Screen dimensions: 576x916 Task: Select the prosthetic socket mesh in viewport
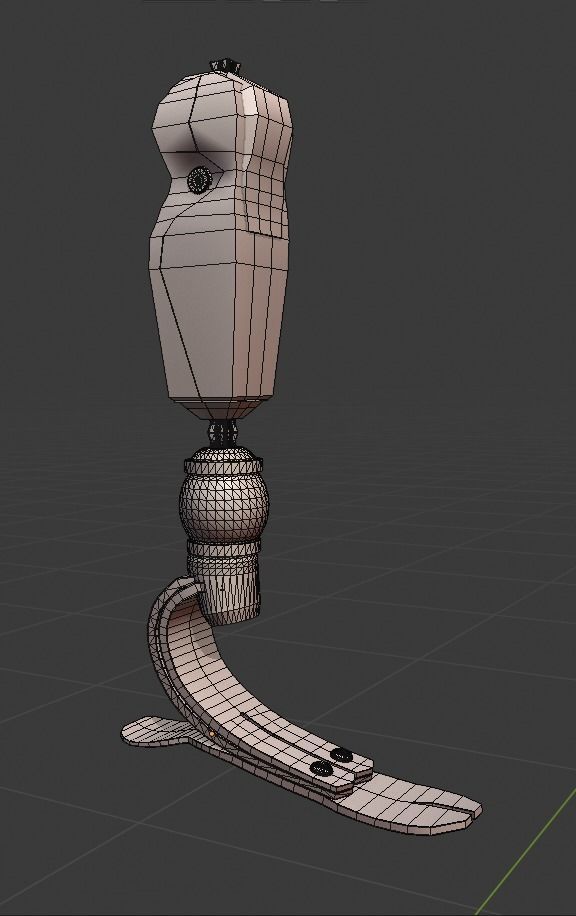click(x=221, y=245)
